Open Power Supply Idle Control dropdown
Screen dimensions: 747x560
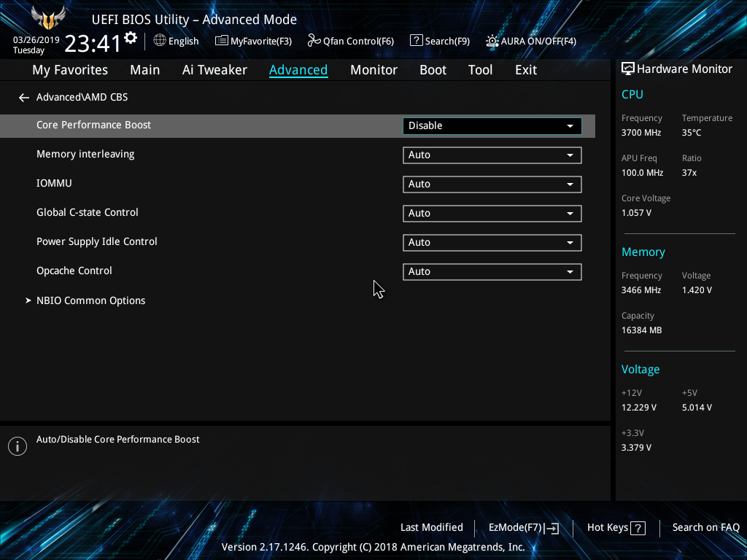pyautogui.click(x=492, y=242)
